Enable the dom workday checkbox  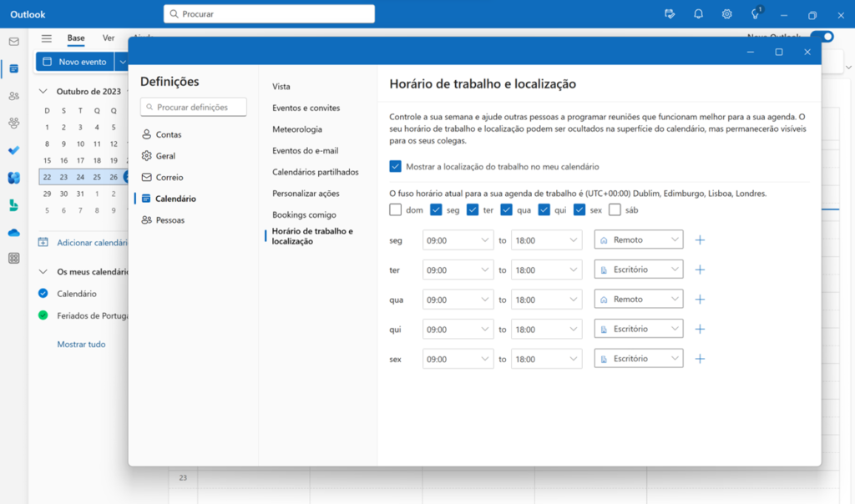tap(396, 210)
